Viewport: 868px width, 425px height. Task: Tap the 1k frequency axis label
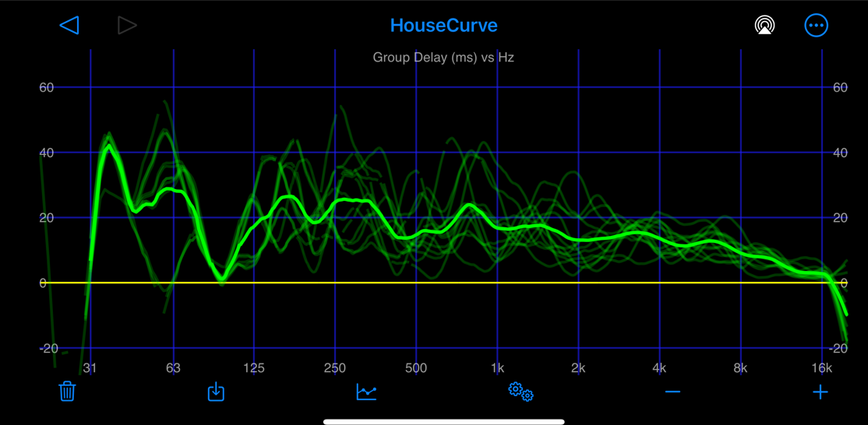pyautogui.click(x=497, y=369)
